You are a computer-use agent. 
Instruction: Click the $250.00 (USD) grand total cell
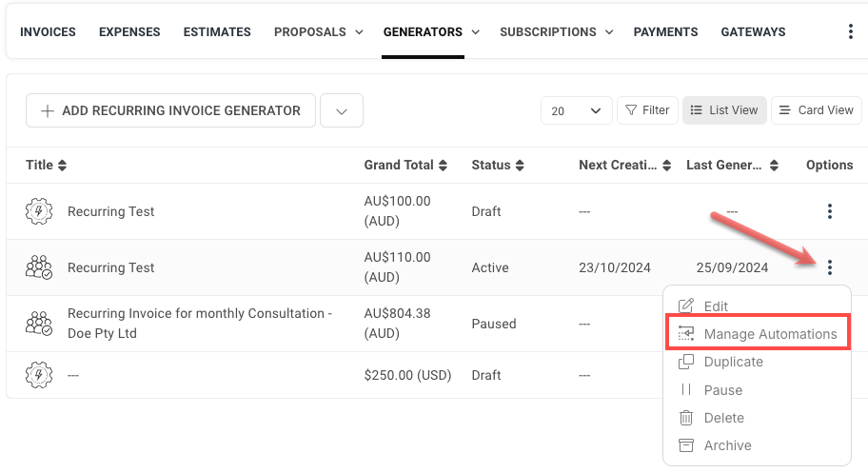(407, 375)
